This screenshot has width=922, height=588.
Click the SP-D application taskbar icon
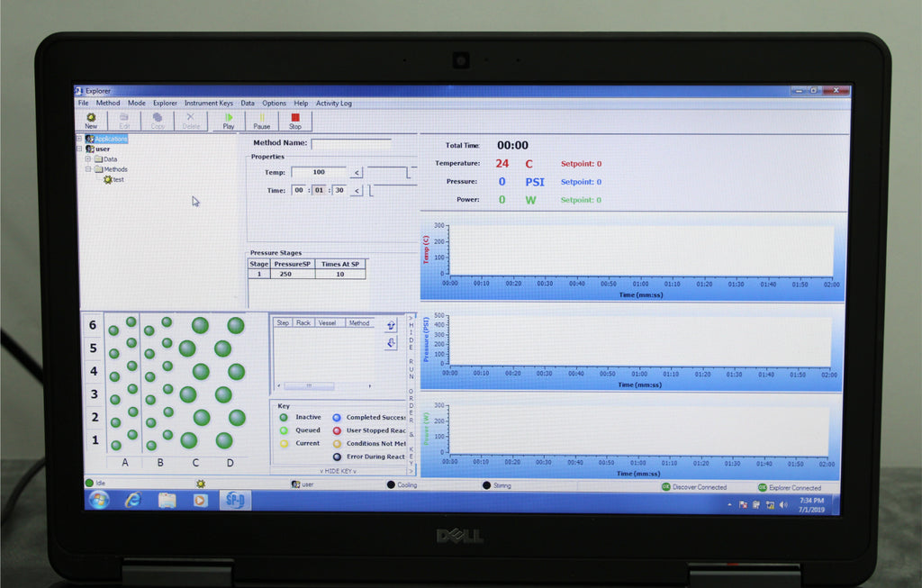click(234, 500)
